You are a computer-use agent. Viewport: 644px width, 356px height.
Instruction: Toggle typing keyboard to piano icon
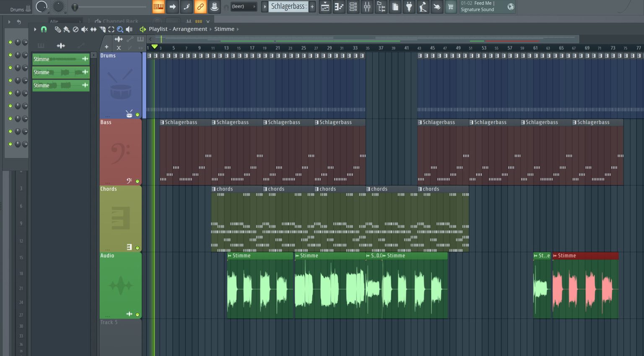click(x=158, y=7)
